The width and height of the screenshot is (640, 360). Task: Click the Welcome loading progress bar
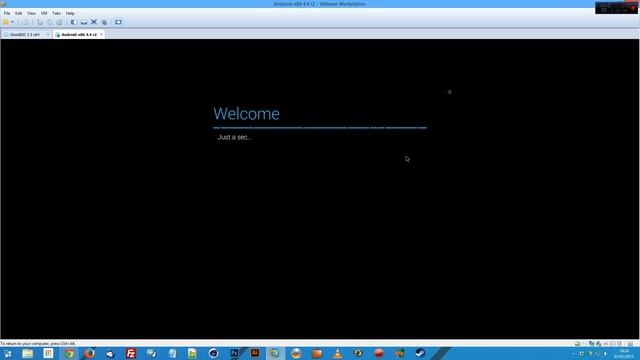pyautogui.click(x=320, y=128)
